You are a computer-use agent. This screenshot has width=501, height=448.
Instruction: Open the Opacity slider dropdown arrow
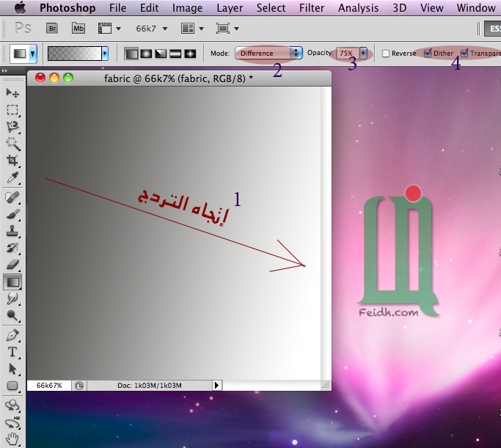[x=363, y=53]
